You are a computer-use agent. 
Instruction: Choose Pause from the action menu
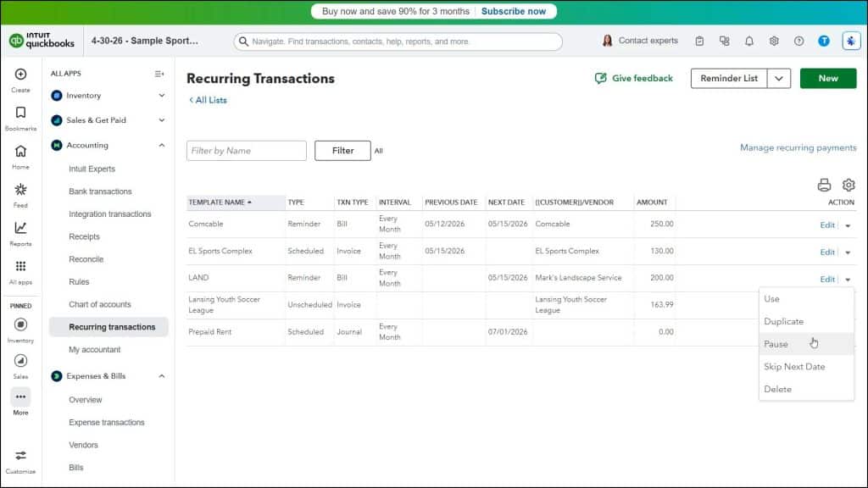[807, 344]
